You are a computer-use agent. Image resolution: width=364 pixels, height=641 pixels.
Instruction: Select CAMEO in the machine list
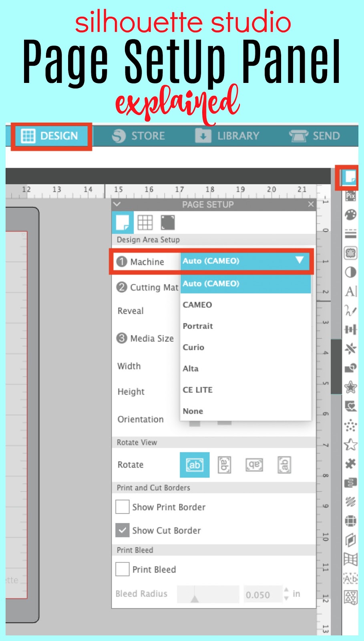245,304
